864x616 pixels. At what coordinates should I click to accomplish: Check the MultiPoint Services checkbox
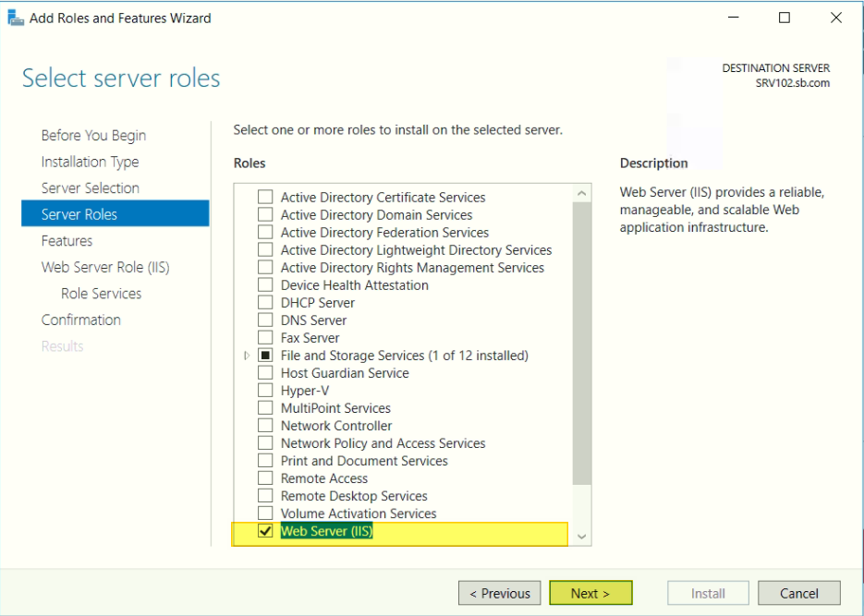click(265, 408)
